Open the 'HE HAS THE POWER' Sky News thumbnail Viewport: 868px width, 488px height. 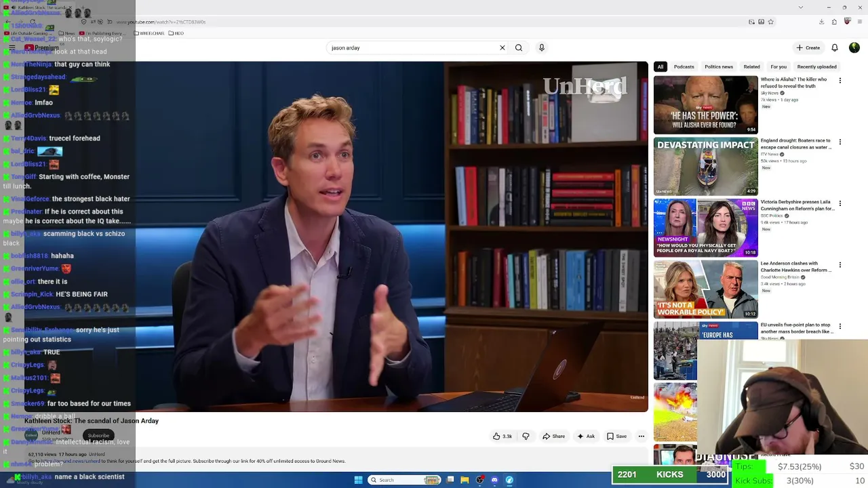pyautogui.click(x=705, y=105)
